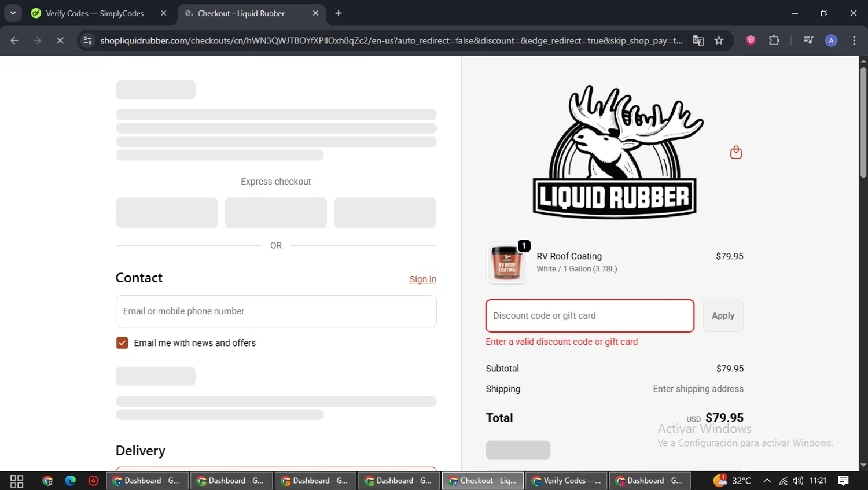868x490 pixels.
Task: Click the USD $79.95 total amount
Action: (x=715, y=418)
